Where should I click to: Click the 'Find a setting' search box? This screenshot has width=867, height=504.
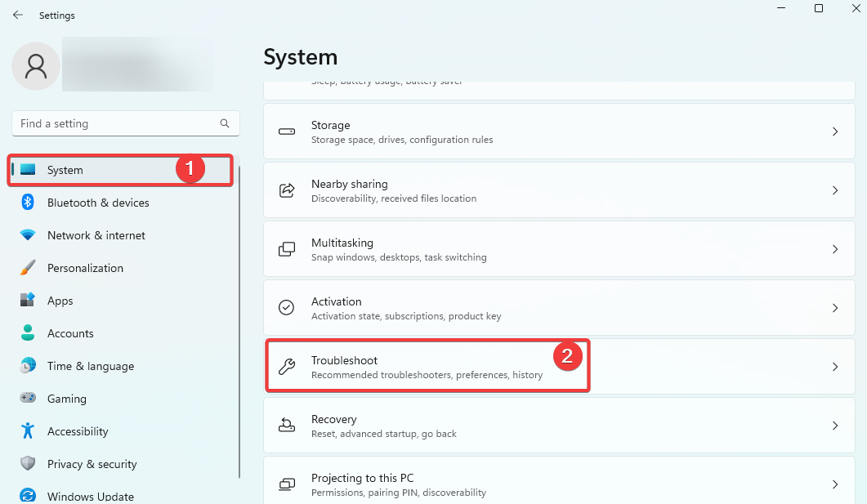coord(126,123)
